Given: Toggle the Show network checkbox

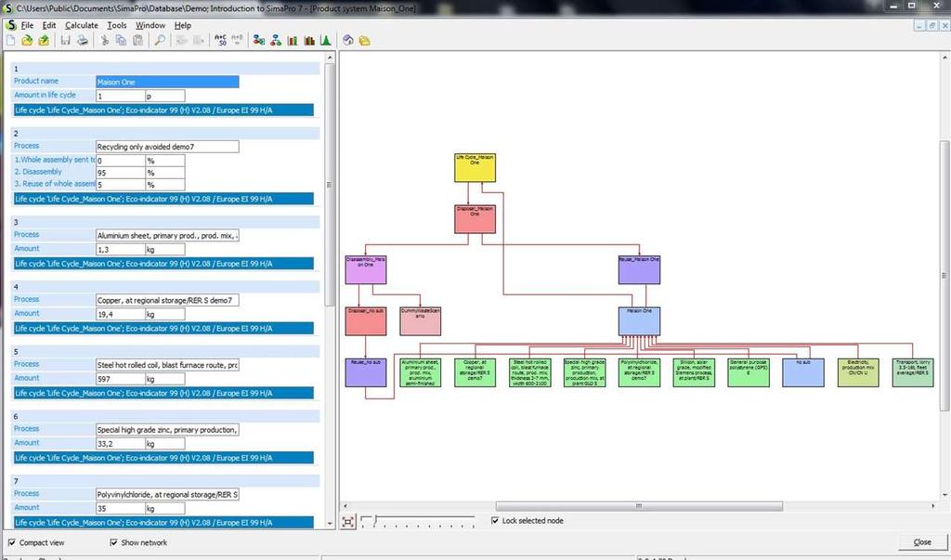Looking at the screenshot, I should click(113, 542).
